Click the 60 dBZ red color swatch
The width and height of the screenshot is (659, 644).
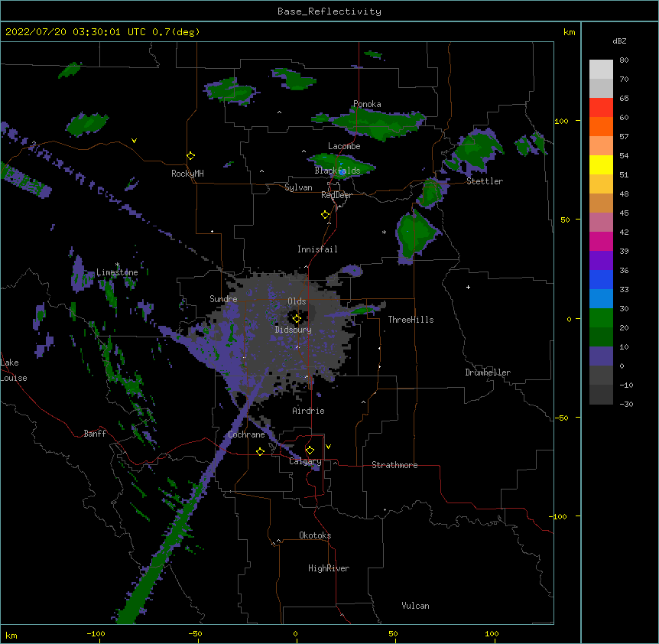pos(601,108)
